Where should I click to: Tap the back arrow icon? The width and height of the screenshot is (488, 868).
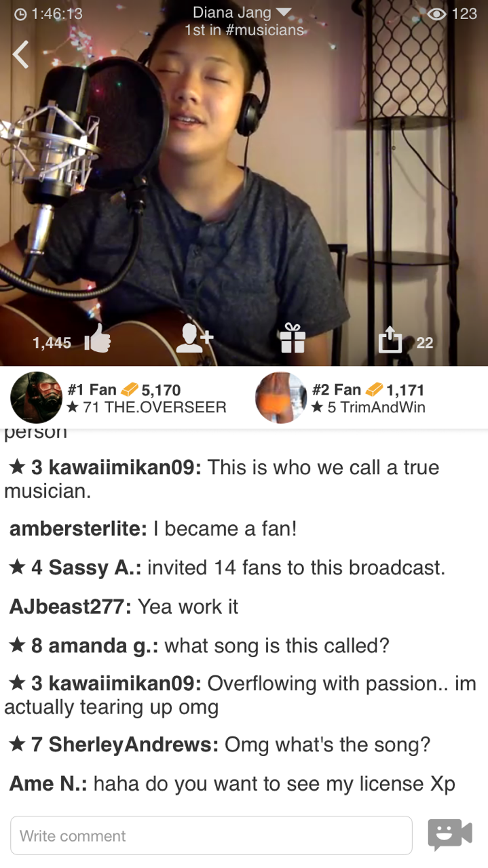(x=22, y=55)
